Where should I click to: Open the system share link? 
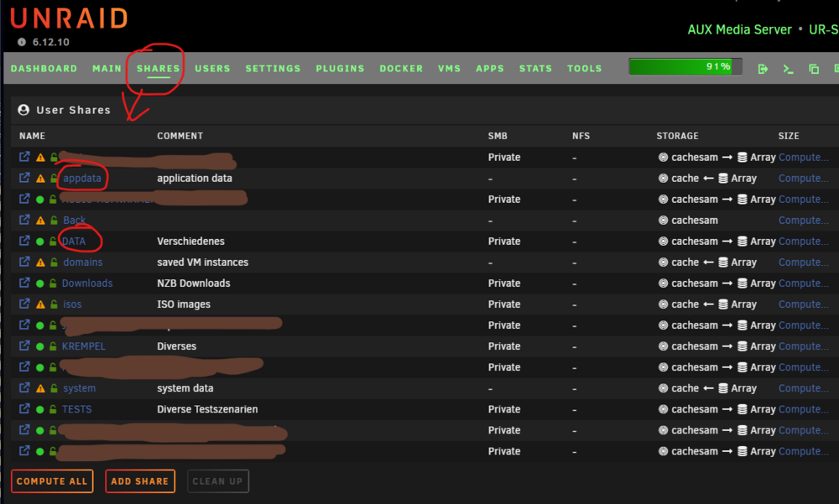pos(79,388)
